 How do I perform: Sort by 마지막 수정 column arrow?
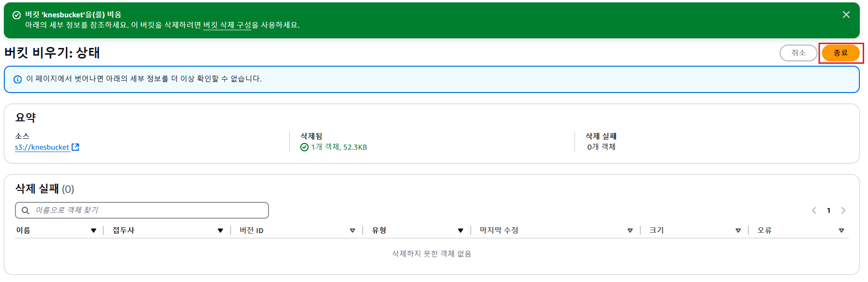coord(630,231)
